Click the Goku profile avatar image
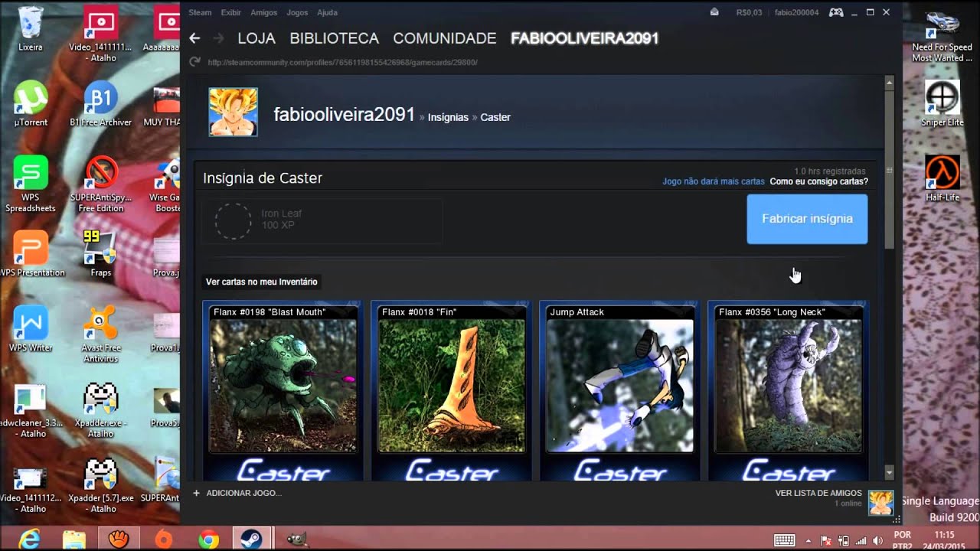This screenshot has height=551, width=980. (234, 112)
